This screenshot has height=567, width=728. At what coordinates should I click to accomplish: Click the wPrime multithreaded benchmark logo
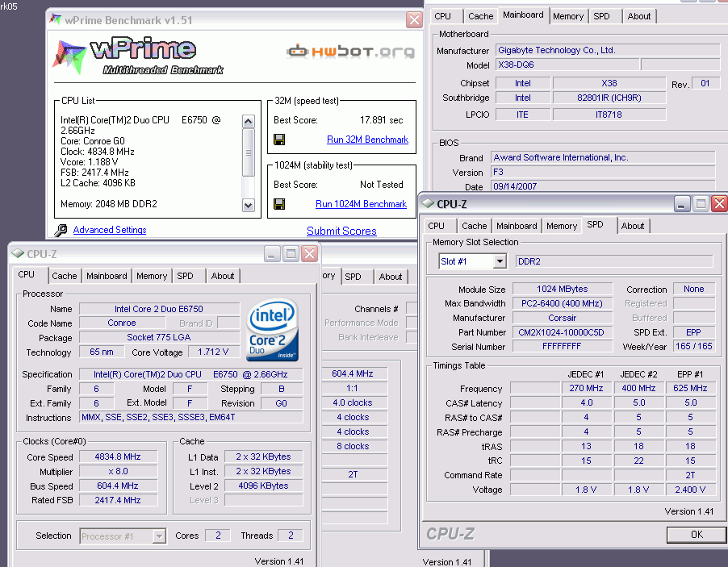point(140,56)
